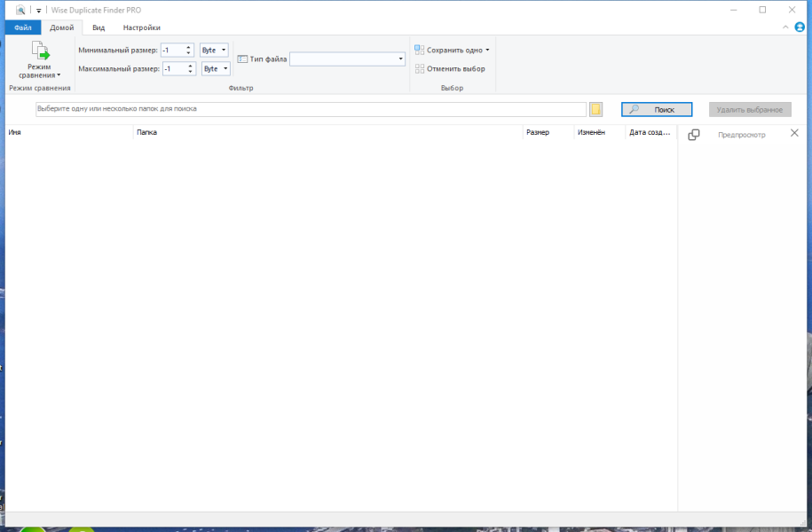Increase Минимальный размер with the up arrow
The width and height of the screenshot is (812, 532).
(x=188, y=47)
